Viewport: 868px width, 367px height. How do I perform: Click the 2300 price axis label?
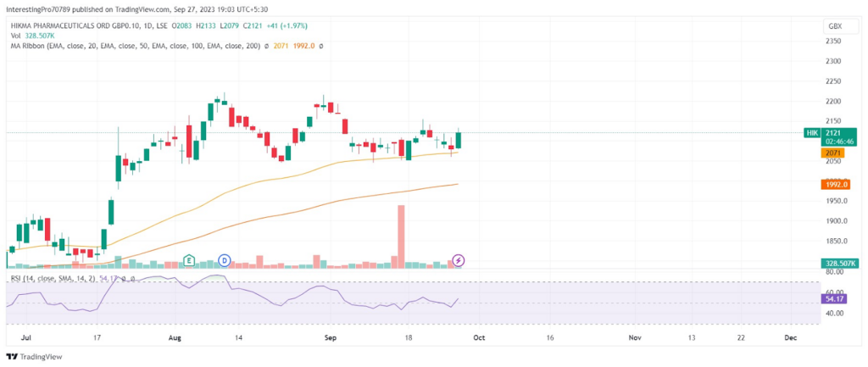tap(833, 61)
